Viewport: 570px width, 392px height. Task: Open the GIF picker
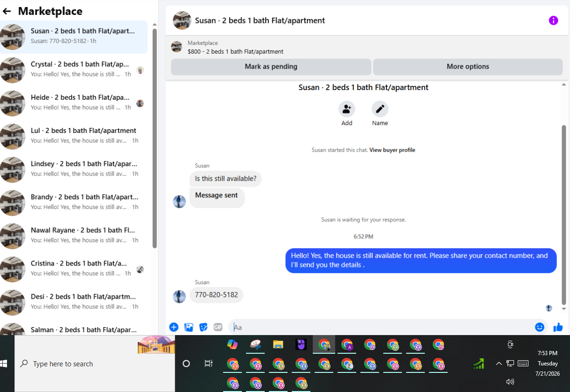tap(218, 327)
